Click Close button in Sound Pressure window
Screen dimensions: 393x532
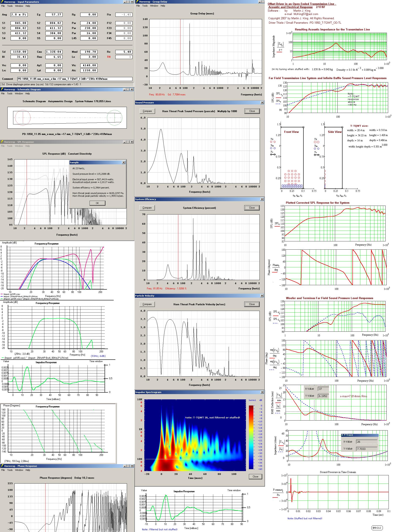(252, 111)
